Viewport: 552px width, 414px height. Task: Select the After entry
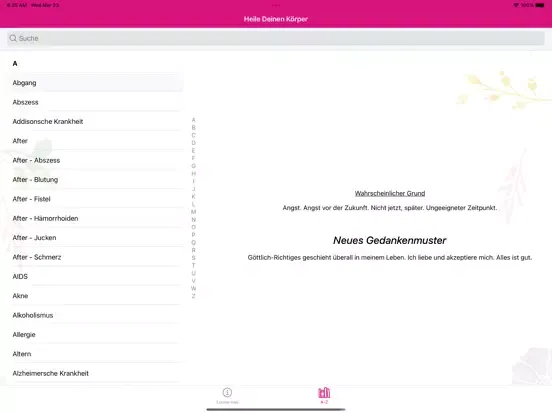pos(96,141)
